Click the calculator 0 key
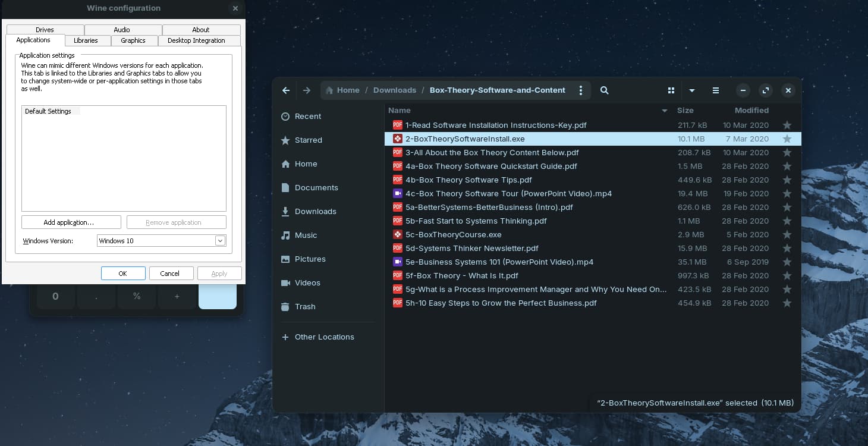868x446 pixels. tap(55, 296)
